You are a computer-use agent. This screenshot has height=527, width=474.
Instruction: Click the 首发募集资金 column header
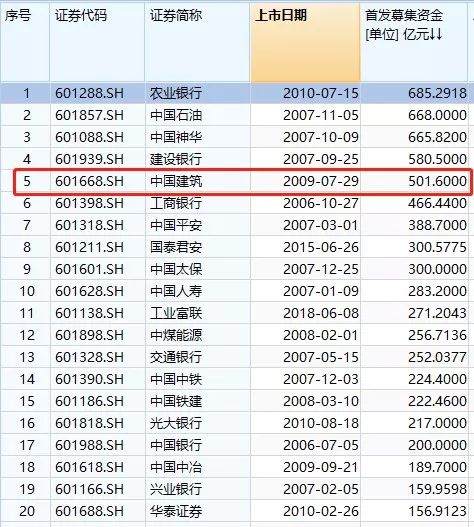[x=414, y=42]
